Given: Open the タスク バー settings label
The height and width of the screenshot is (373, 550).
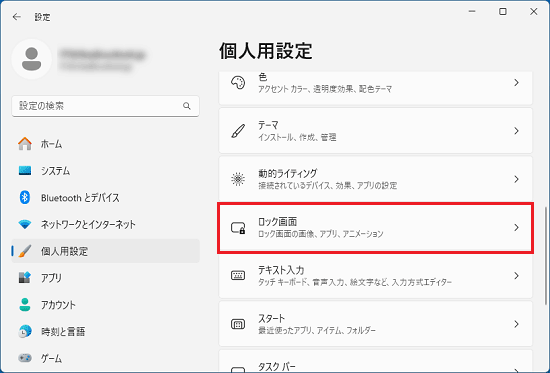Looking at the screenshot, I should [x=277, y=367].
